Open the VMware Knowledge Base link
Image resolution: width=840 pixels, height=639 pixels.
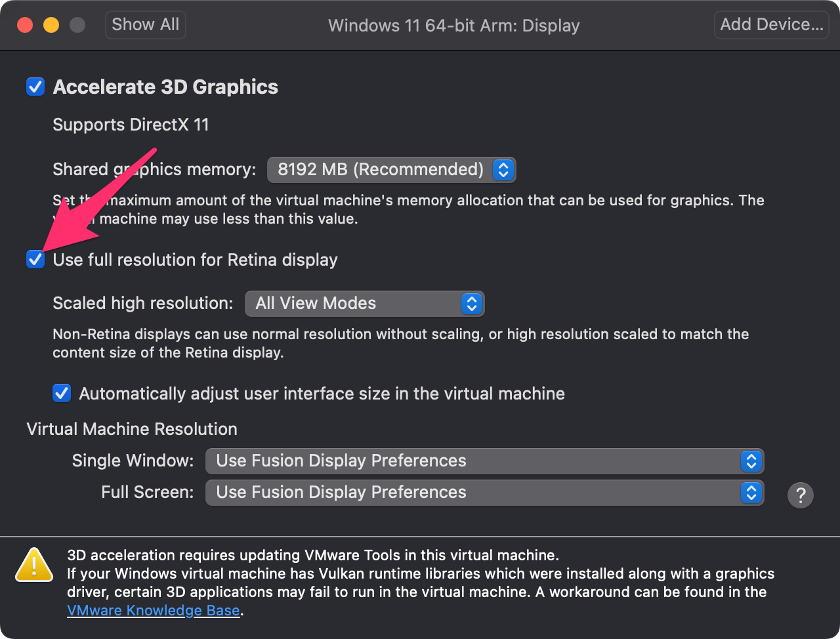[154, 611]
